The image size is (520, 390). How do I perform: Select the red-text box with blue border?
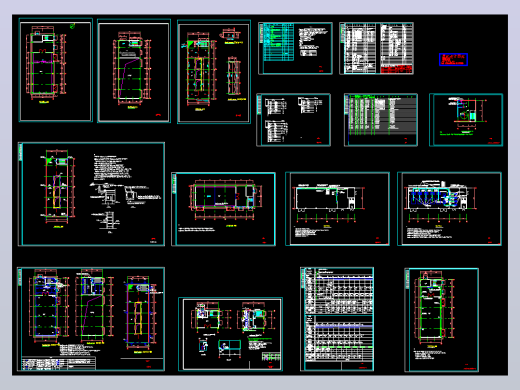453,59
